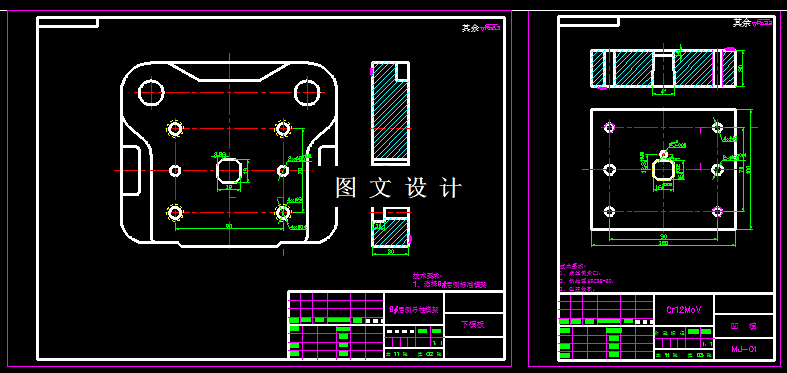The image size is (787, 373).
Task: Pick surface finish symbol beside right 其余
Action: coord(762,23)
